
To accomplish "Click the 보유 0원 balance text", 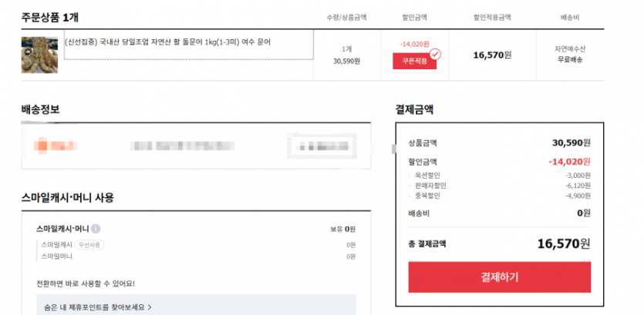I will (x=342, y=229).
